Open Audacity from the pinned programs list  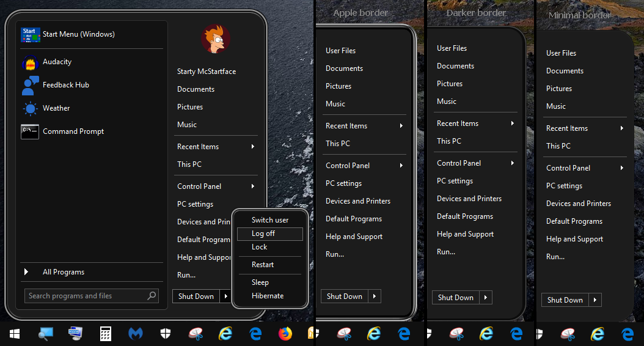click(57, 62)
